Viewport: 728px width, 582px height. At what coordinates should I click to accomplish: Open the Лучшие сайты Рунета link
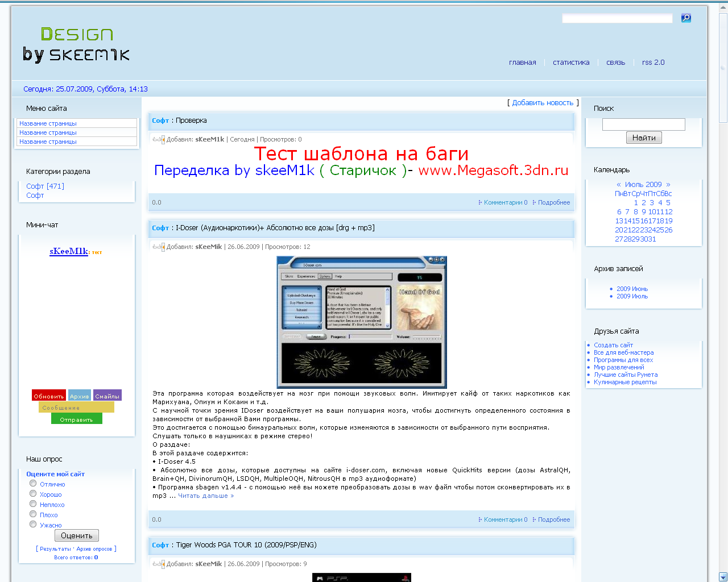[x=626, y=375]
